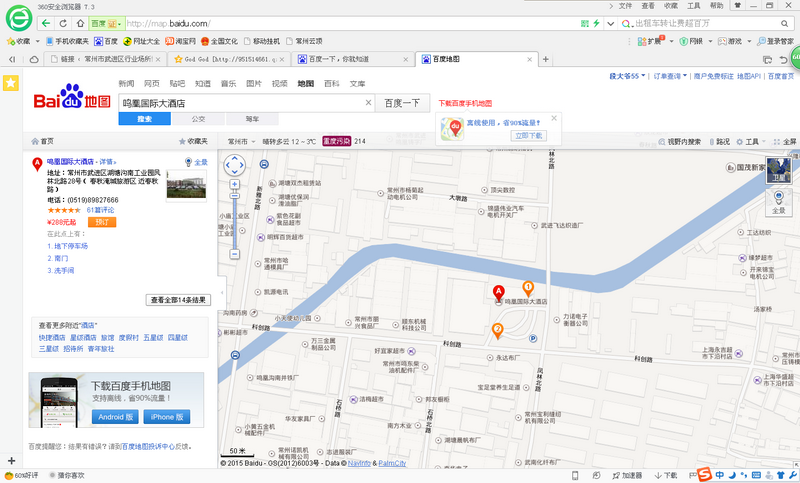Click 查看全部14条结果 button
This screenshot has width=800, height=483.
[x=178, y=300]
